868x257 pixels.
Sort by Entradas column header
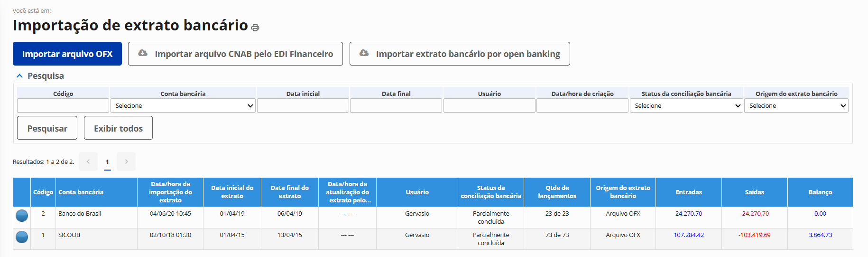pos(688,192)
